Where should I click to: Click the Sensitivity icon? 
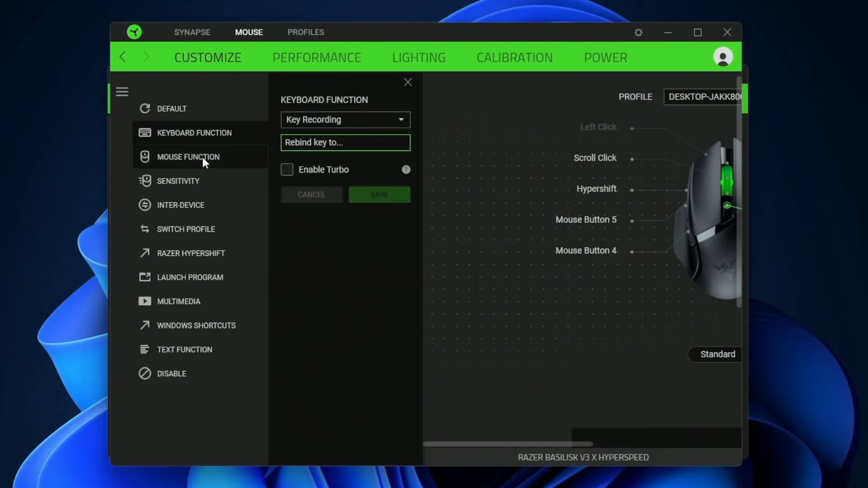[145, 181]
